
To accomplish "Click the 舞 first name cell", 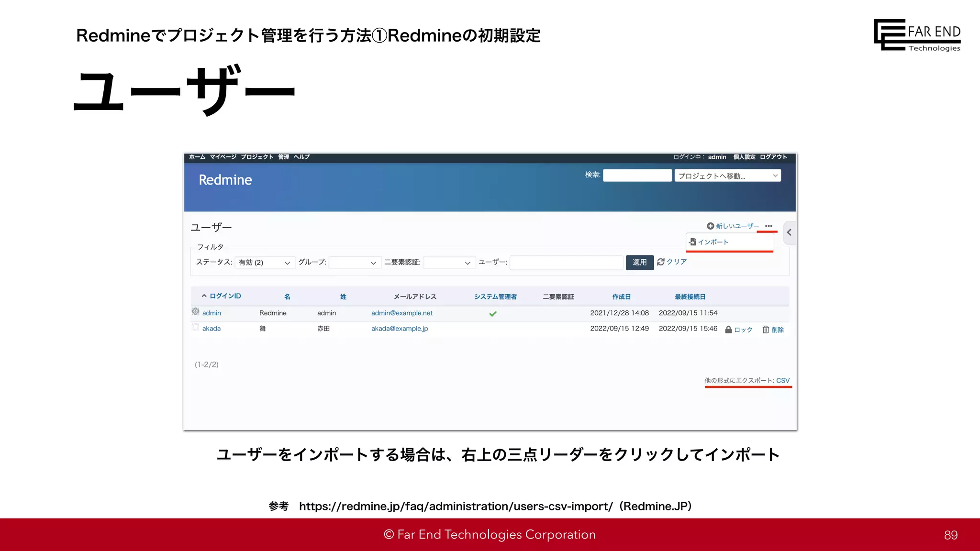I will click(262, 329).
